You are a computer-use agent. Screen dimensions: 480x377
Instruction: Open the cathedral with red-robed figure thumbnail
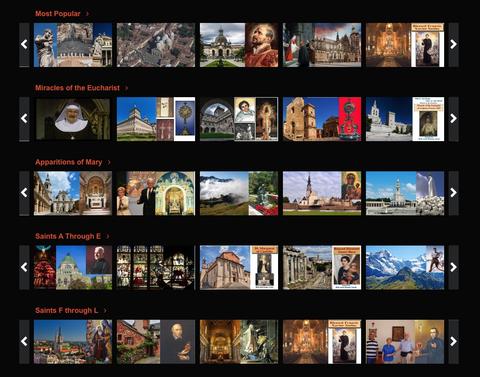click(x=322, y=45)
